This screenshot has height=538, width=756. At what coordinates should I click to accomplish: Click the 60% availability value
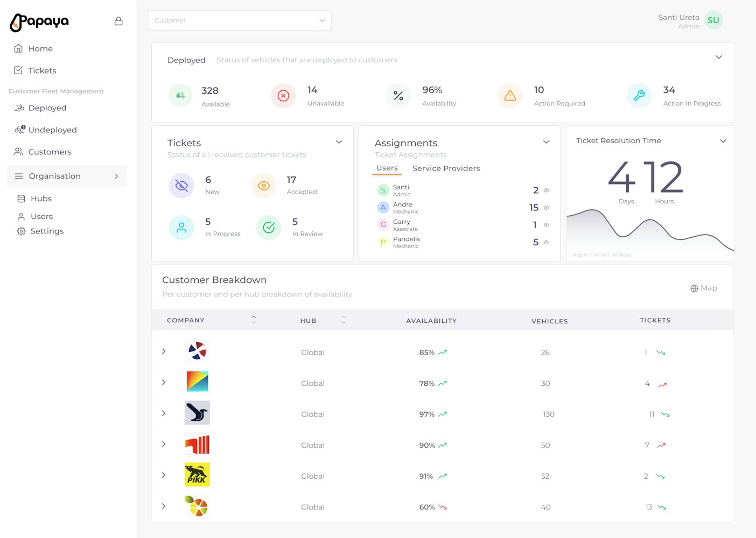pos(427,507)
